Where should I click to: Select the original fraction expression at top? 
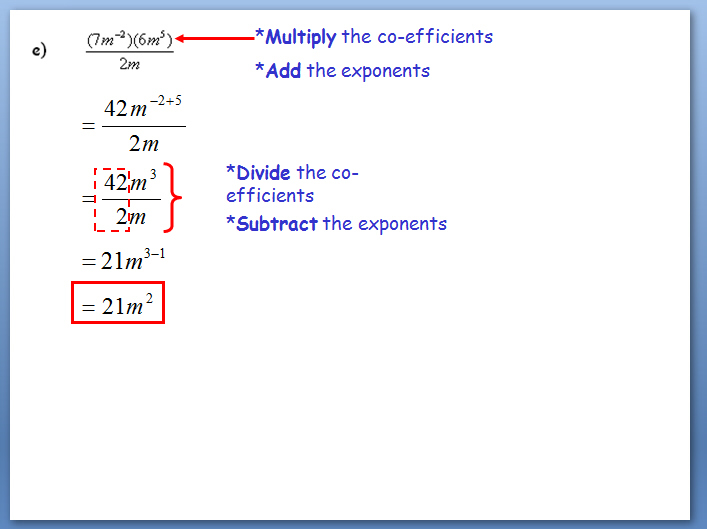(130, 53)
